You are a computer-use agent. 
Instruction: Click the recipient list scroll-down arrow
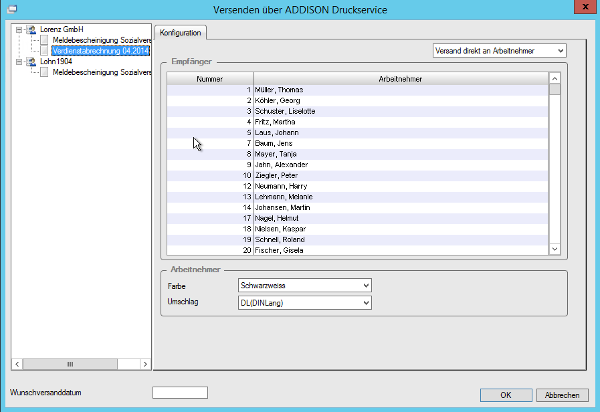coord(554,249)
